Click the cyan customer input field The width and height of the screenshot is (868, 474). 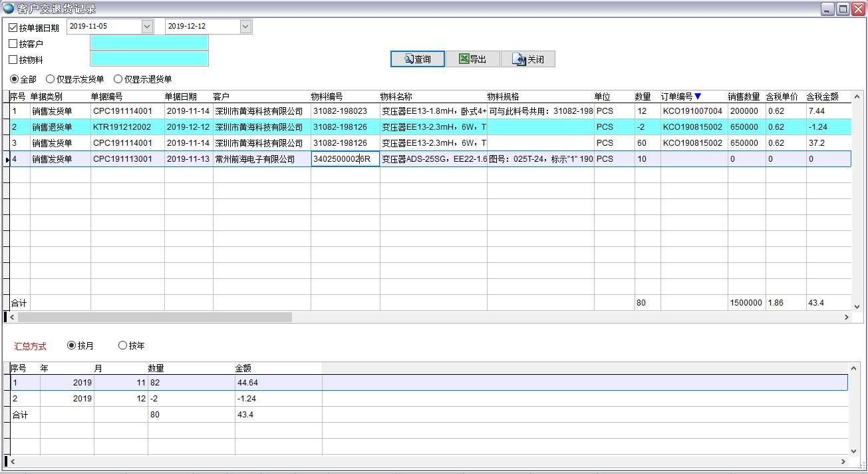point(149,43)
